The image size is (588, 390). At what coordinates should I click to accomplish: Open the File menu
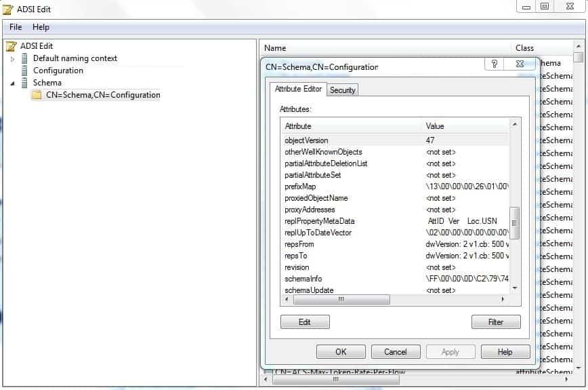[16, 27]
